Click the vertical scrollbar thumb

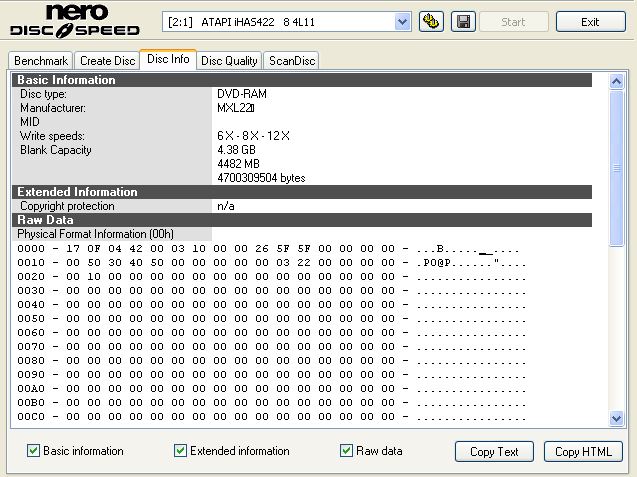pyautogui.click(x=616, y=168)
